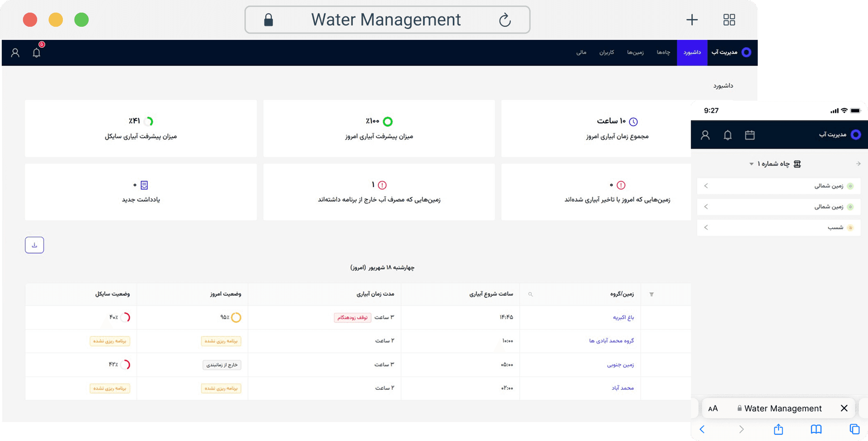
Task: Reload page via address bar refresh icon
Action: tap(505, 20)
